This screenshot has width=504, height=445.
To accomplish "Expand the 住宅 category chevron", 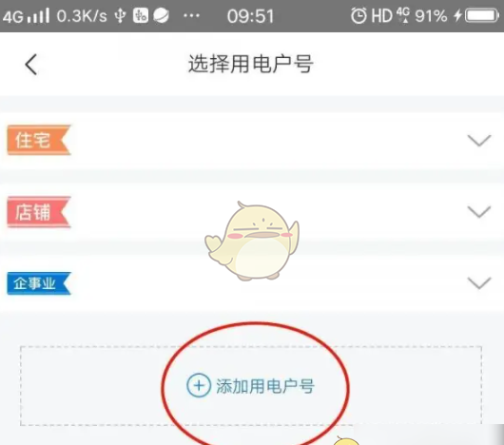I will 479,141.
